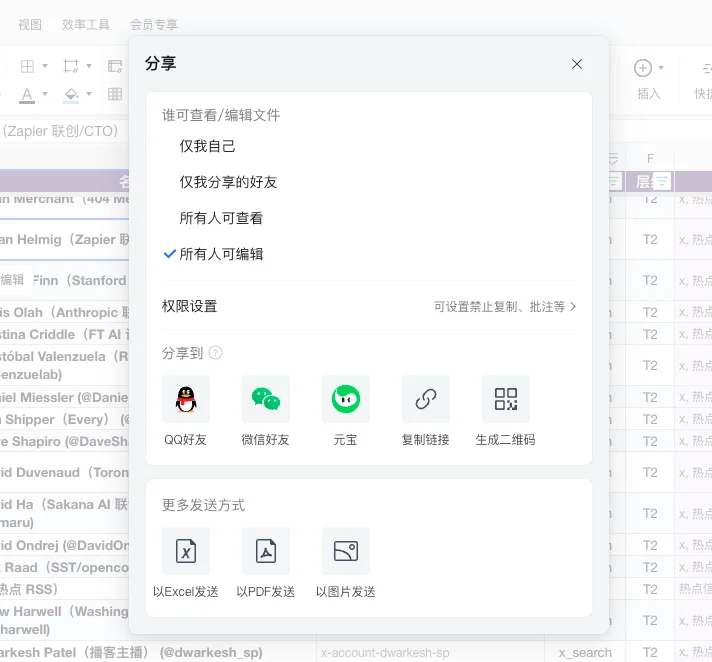The height and width of the screenshot is (662, 712).
Task: Click 'id Duvenaud (Toron' row cell
Action: pos(64,472)
